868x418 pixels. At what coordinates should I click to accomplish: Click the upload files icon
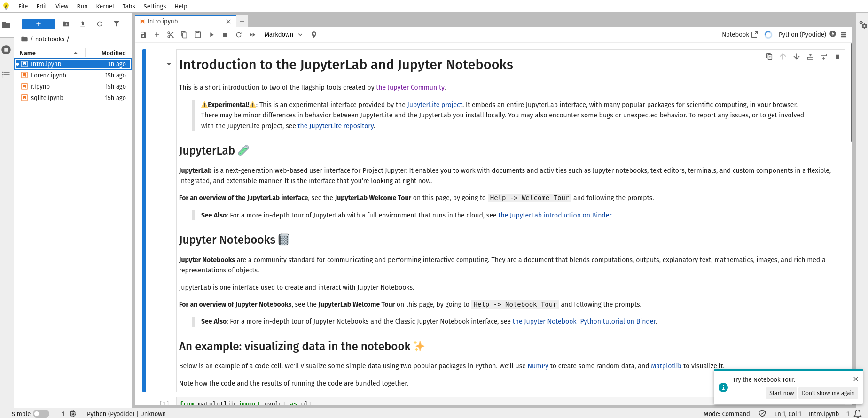coord(83,24)
